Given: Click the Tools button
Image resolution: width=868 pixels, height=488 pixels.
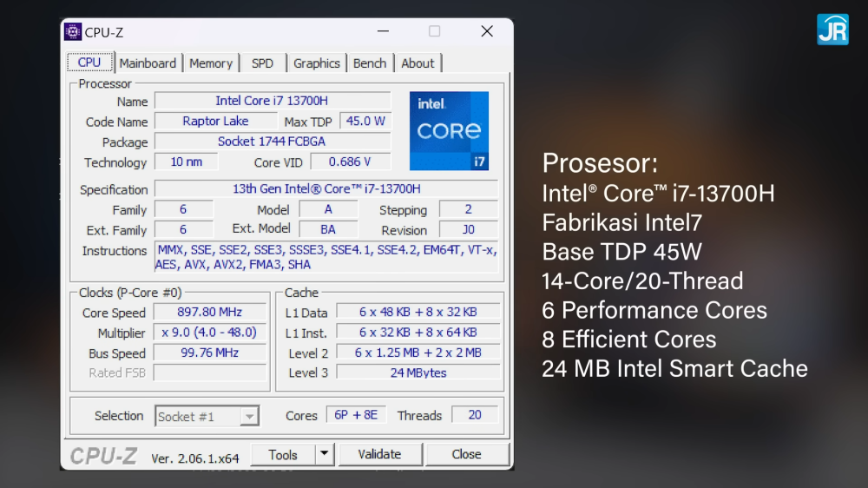Looking at the screenshot, I should coord(284,455).
